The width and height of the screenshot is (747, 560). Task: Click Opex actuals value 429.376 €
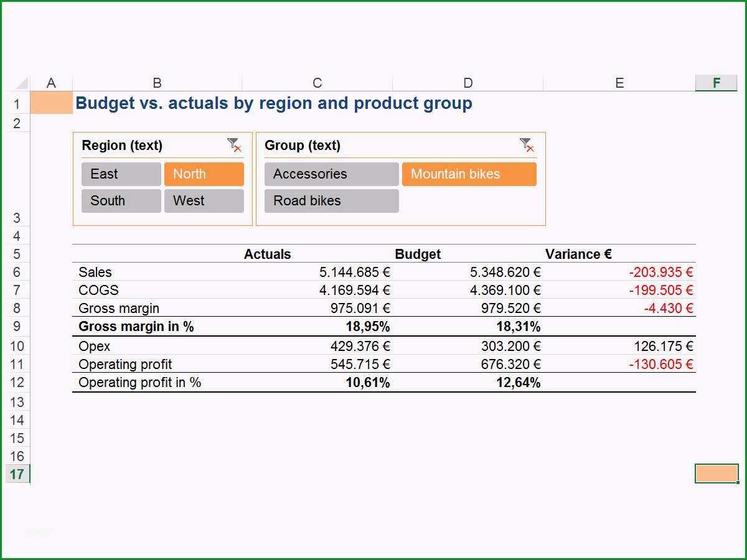click(360, 346)
